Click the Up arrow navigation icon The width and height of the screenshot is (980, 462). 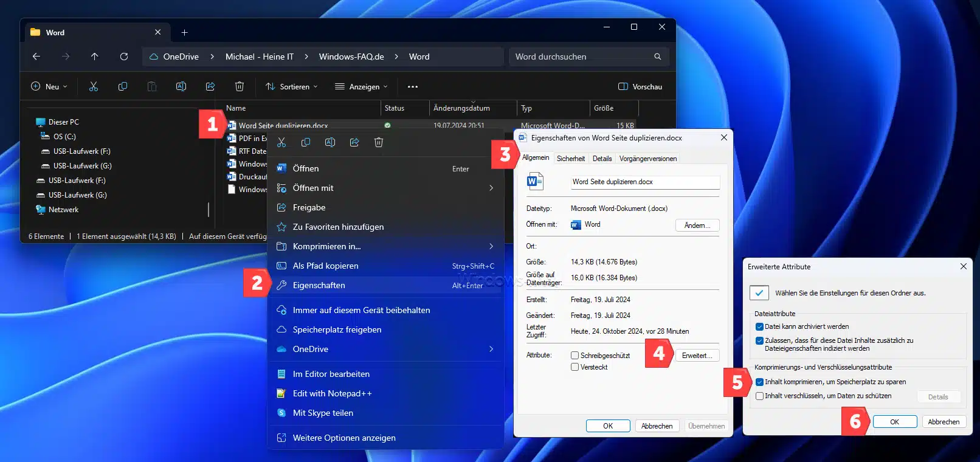click(x=95, y=57)
